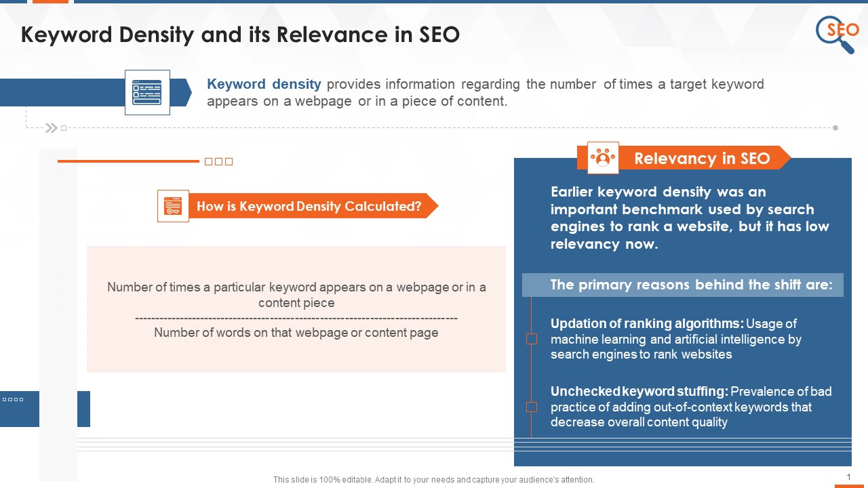Select the Keyword density definition text
Screen dimensions: 868x488
[x=486, y=93]
